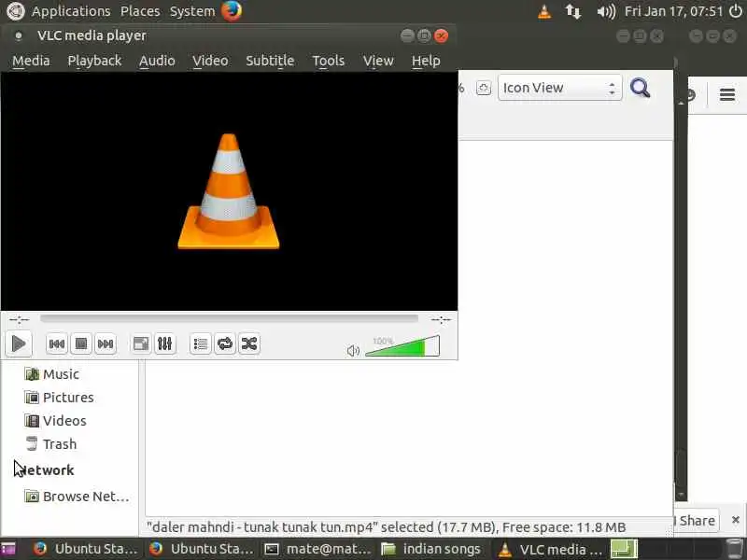
Task: Click the VLC cone tray icon
Action: coord(544,11)
